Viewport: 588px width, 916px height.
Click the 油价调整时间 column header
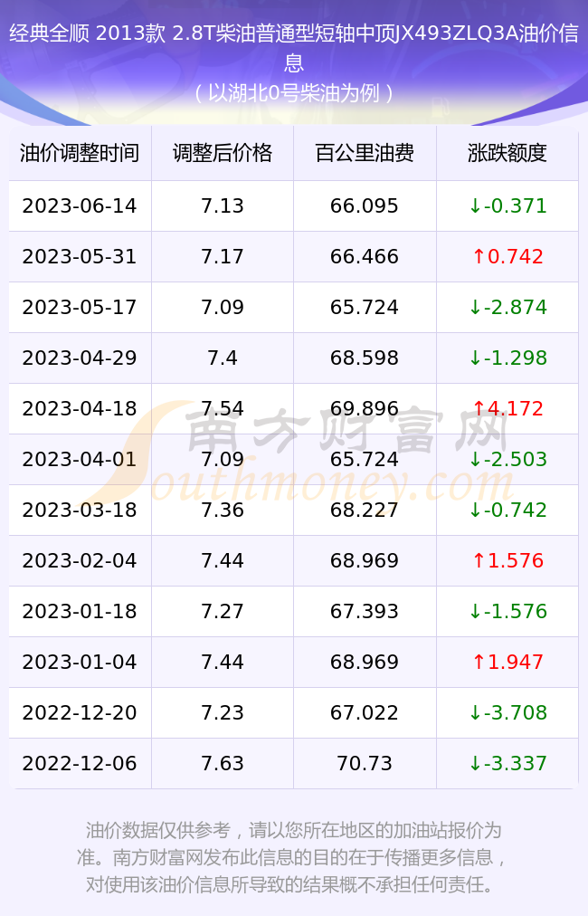click(x=80, y=153)
